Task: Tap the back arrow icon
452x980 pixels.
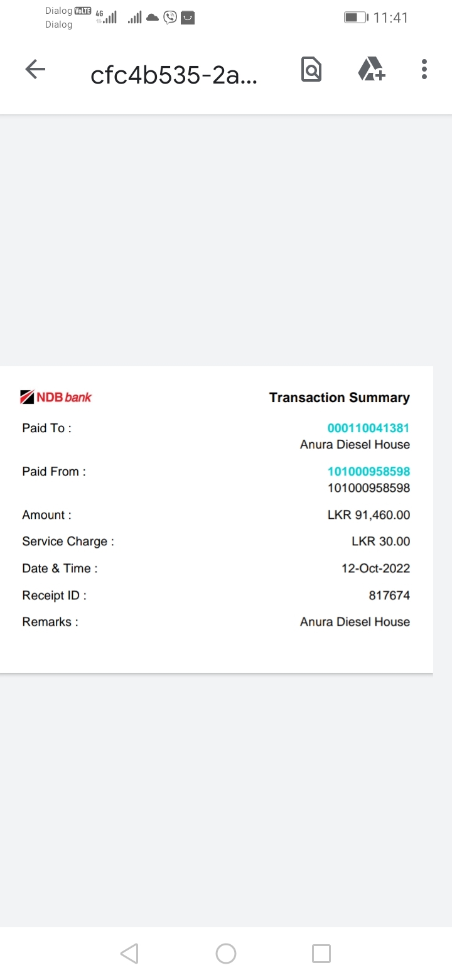Action: [35, 69]
